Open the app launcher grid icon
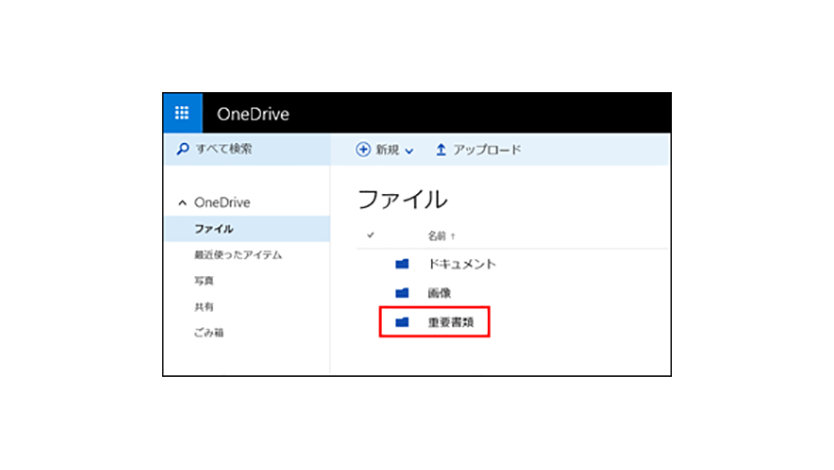 (x=182, y=113)
